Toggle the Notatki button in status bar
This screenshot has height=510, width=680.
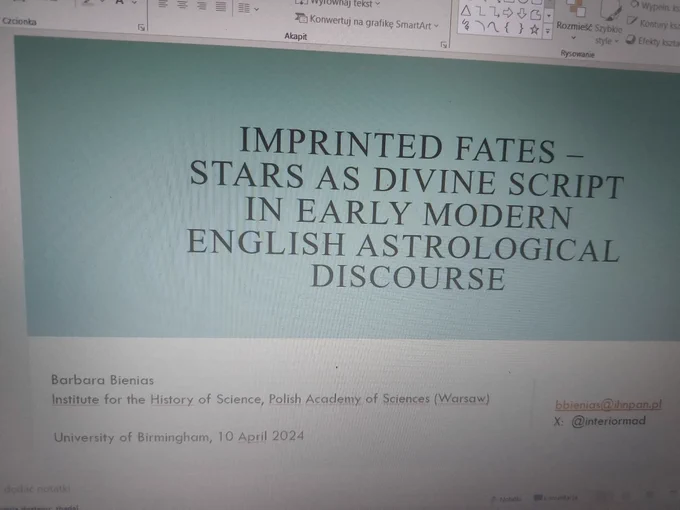point(507,499)
